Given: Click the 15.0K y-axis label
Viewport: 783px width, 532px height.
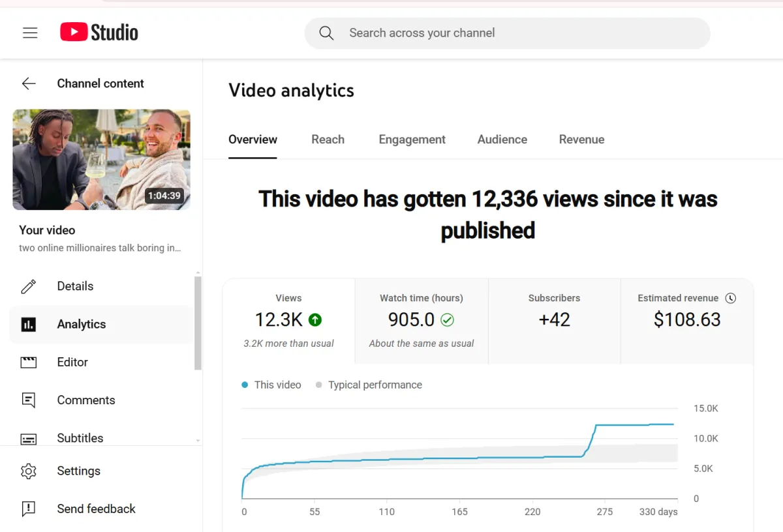Looking at the screenshot, I should tap(706, 409).
